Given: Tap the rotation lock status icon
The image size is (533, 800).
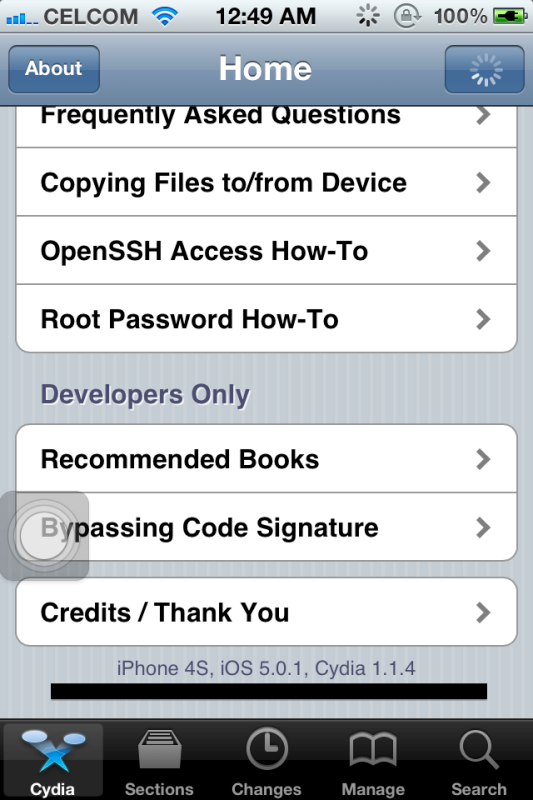Looking at the screenshot, I should click(407, 16).
